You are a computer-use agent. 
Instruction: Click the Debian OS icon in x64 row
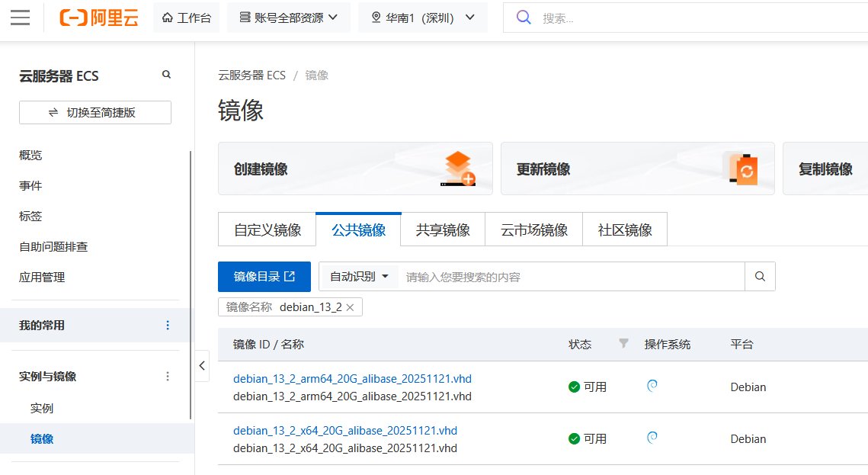652,438
